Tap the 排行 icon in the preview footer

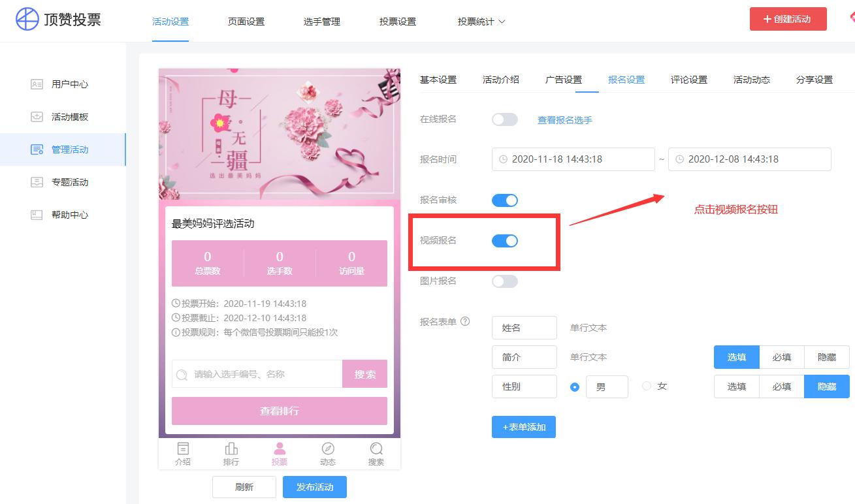(231, 449)
